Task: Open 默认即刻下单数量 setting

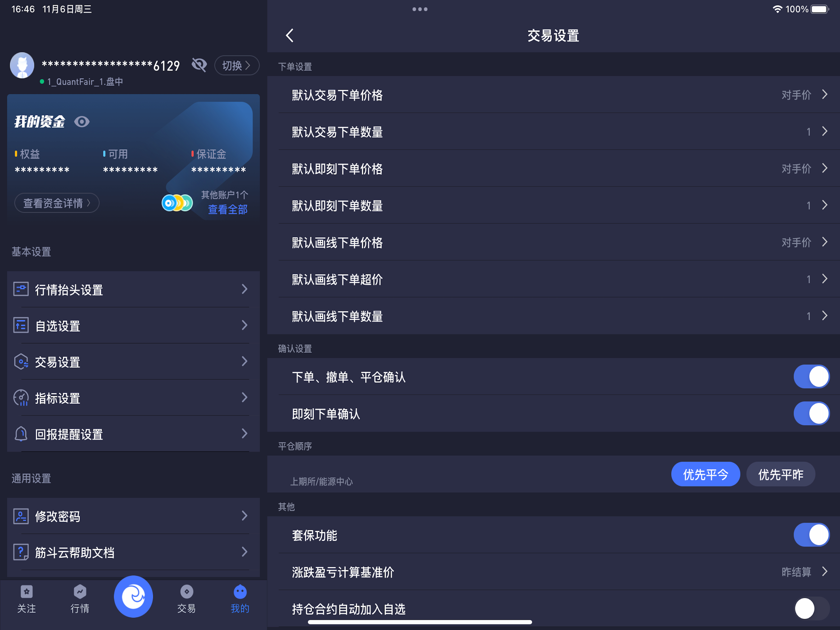Action: click(x=554, y=205)
